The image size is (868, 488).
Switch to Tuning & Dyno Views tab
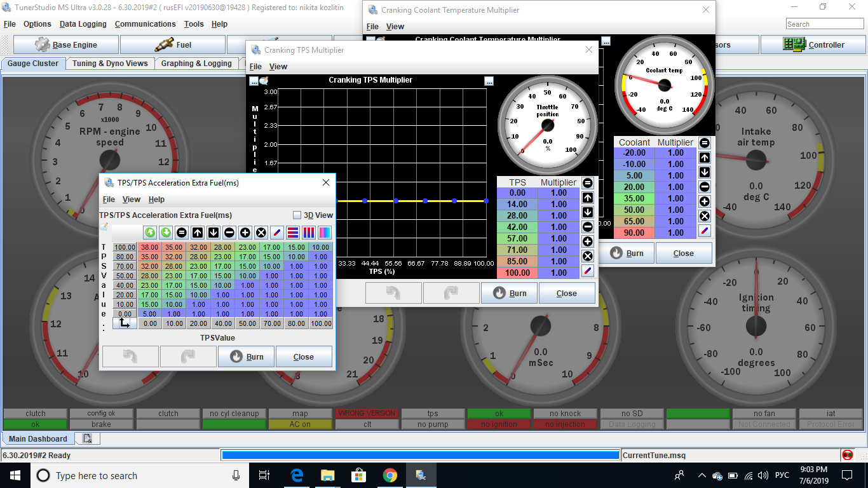(110, 64)
